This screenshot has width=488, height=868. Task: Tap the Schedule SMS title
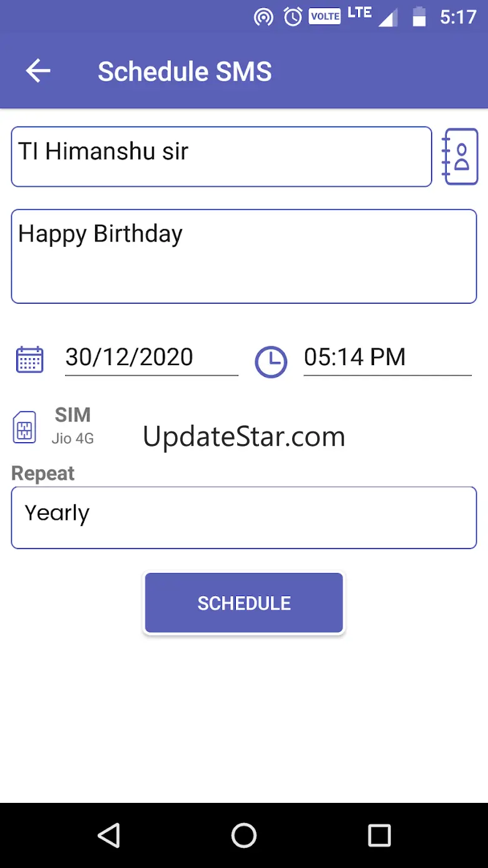pos(185,71)
